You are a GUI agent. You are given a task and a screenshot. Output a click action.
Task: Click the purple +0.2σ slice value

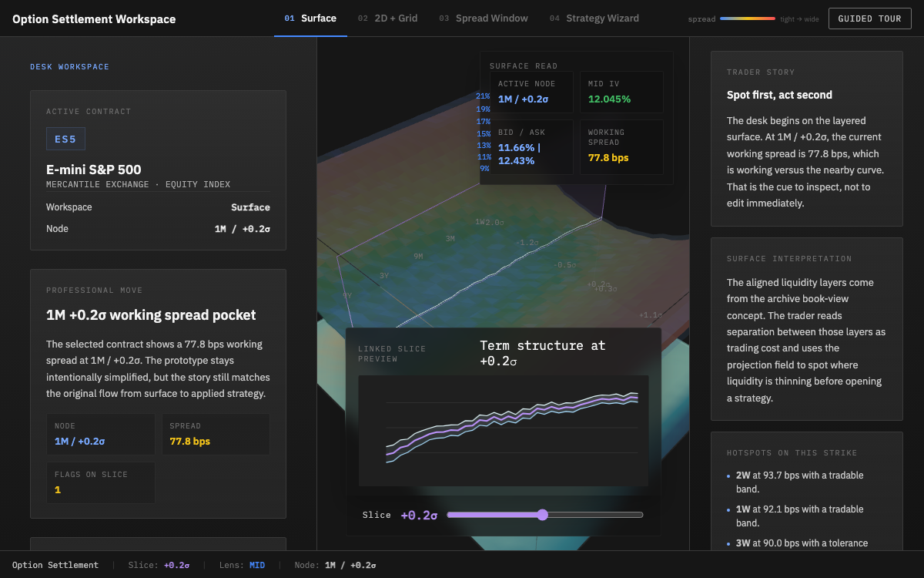pyautogui.click(x=419, y=515)
